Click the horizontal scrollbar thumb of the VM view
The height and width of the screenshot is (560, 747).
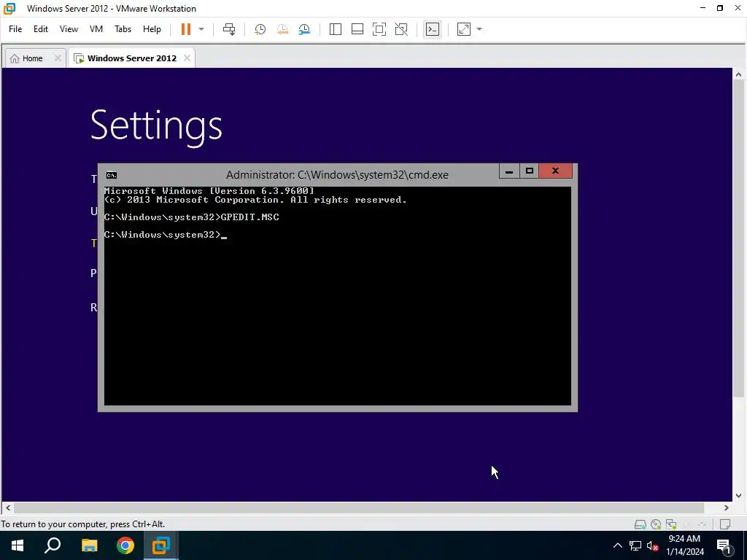click(x=359, y=507)
